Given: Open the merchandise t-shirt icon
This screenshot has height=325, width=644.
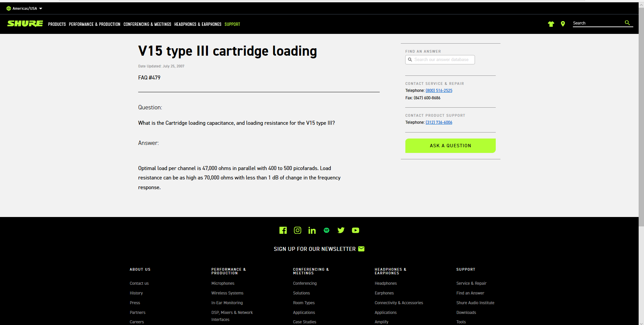Looking at the screenshot, I should point(551,24).
